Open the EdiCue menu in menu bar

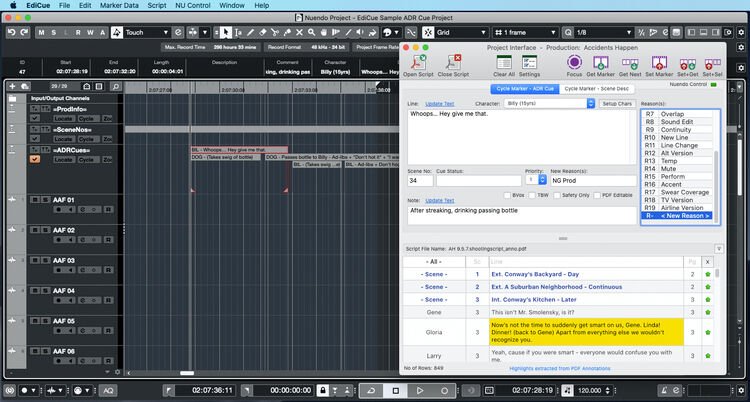tap(38, 5)
